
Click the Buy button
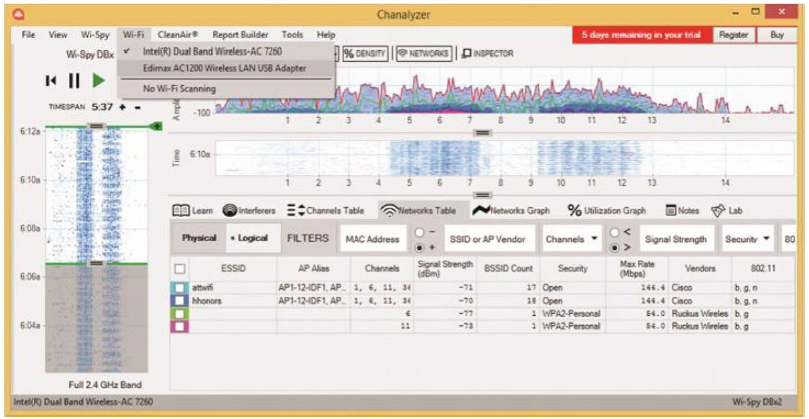pos(777,35)
